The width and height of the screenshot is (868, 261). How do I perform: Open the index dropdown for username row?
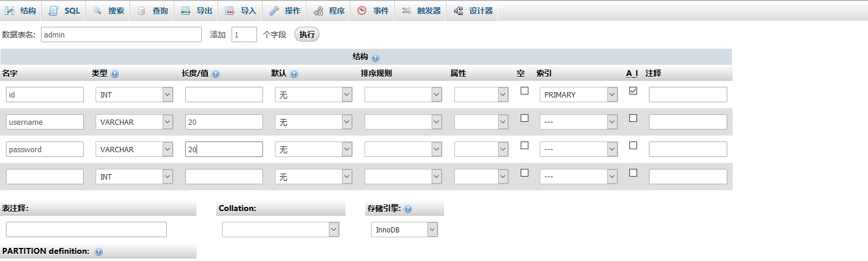click(578, 122)
